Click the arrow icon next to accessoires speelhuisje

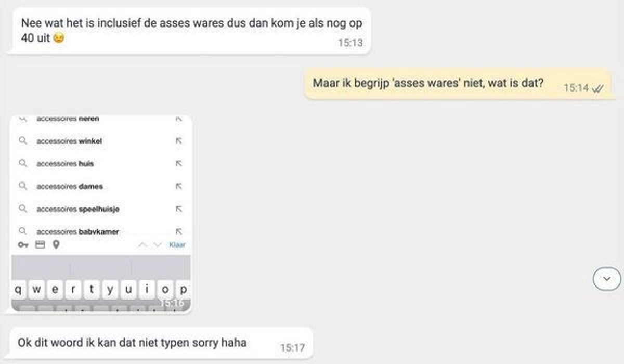click(178, 209)
